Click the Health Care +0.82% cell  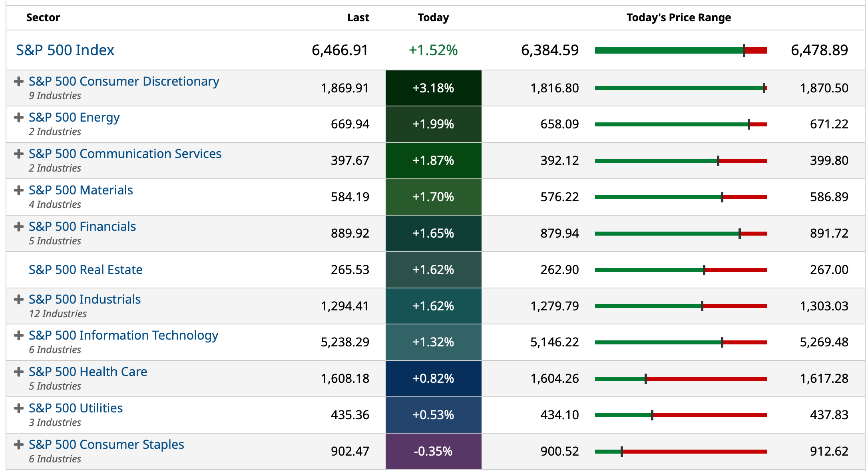[433, 379]
